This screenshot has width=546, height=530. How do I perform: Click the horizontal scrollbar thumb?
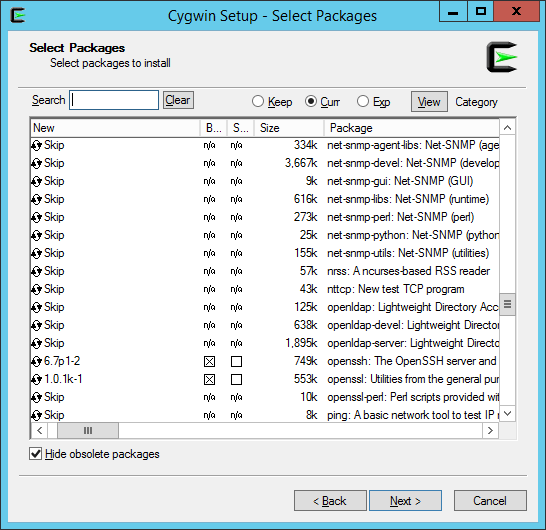click(88, 430)
